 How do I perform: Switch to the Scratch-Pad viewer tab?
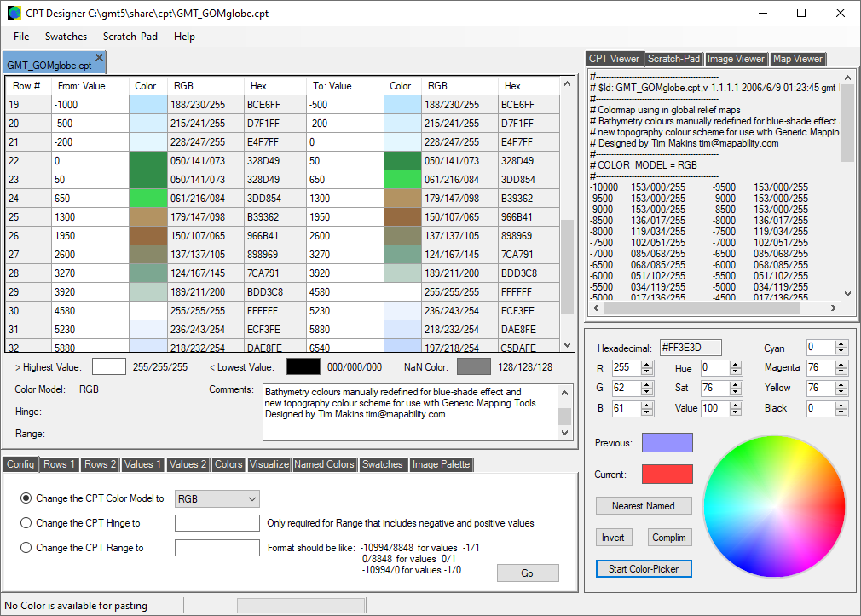click(x=673, y=59)
